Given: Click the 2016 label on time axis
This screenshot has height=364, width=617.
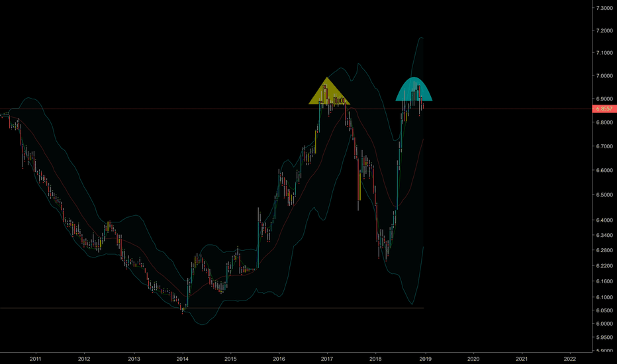Looking at the screenshot, I should (279, 359).
